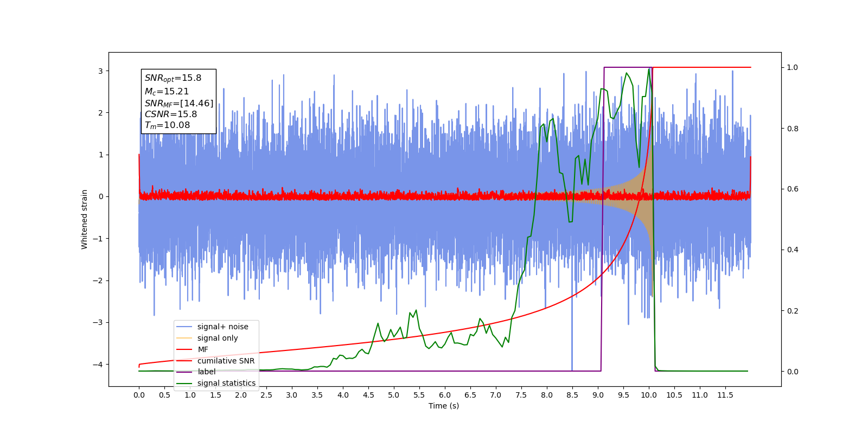Click the green line swatch beside 'signal statistics'
This screenshot has width=868, height=434.
point(184,383)
